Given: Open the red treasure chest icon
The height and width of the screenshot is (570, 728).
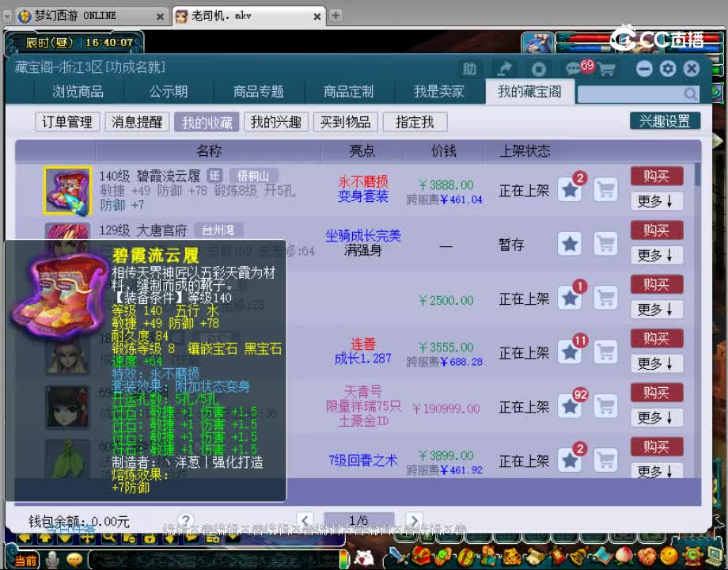Looking at the screenshot, I should pos(421,556).
